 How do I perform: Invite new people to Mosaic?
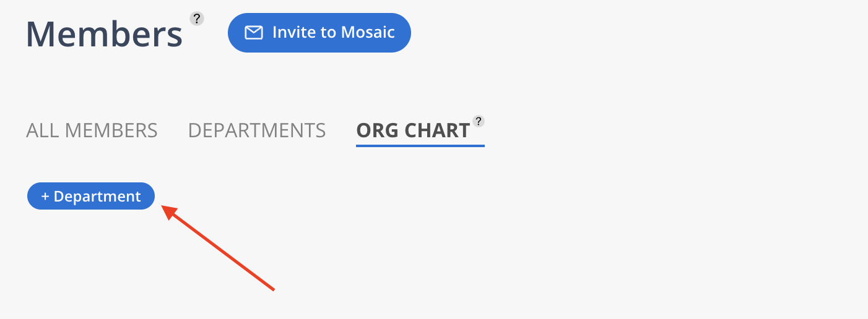(319, 33)
